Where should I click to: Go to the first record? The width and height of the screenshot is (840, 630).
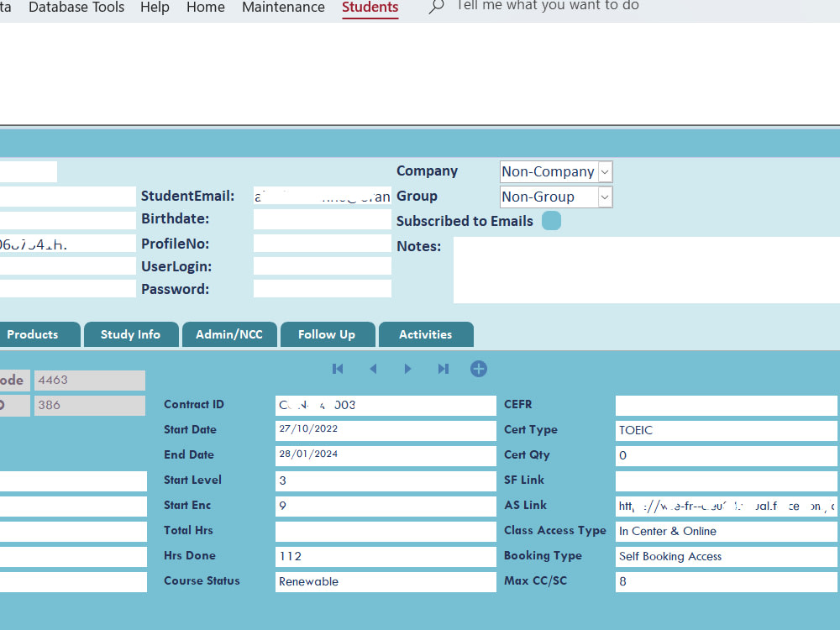(338, 368)
